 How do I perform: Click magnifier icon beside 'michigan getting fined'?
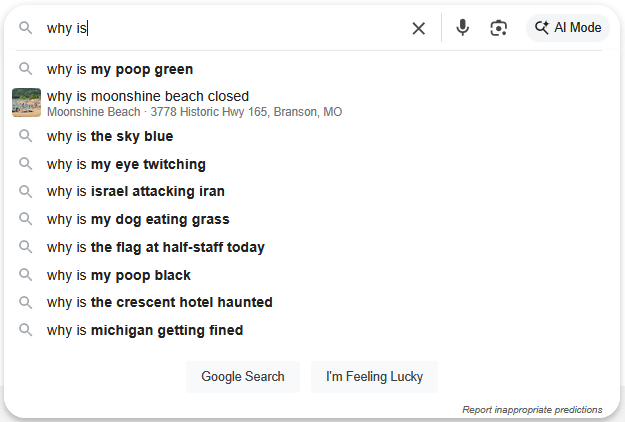click(26, 330)
